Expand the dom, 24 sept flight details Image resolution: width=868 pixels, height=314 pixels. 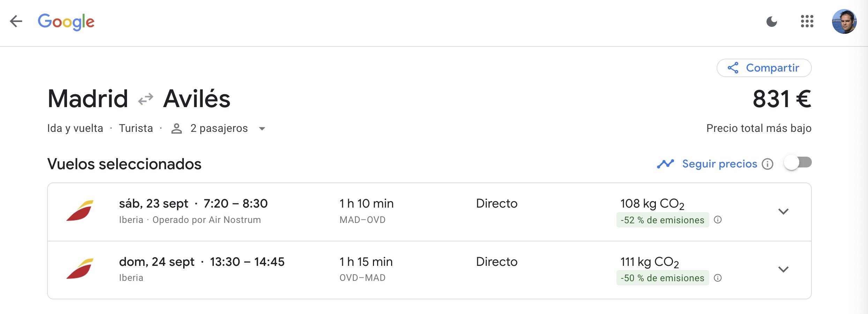coord(783,269)
